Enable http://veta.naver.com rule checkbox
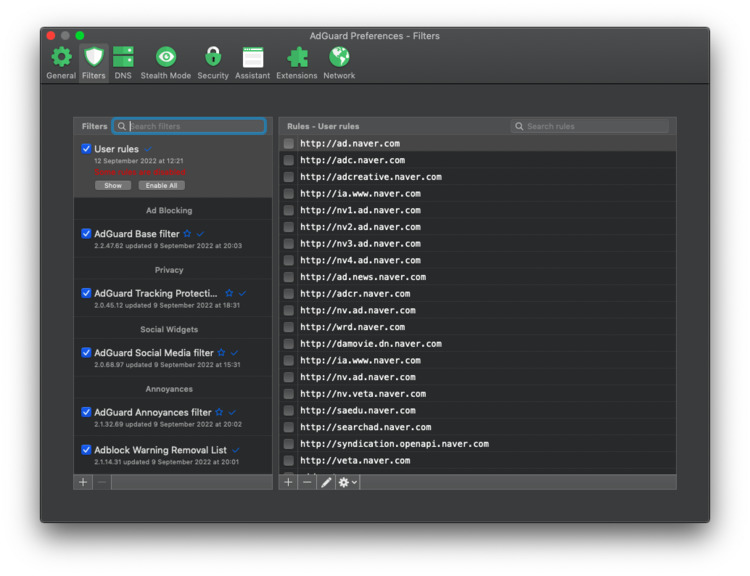This screenshot has height=576, width=750. click(x=288, y=461)
